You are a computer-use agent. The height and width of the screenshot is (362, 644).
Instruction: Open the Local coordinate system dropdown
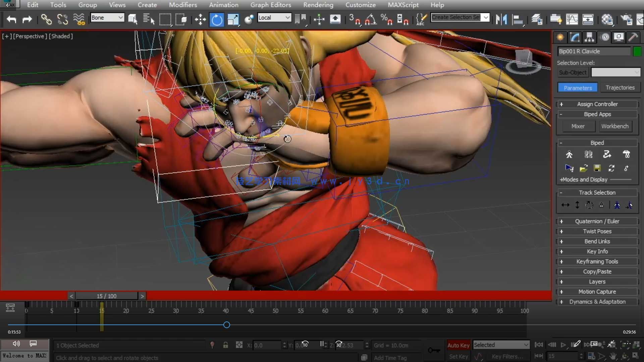click(x=274, y=18)
